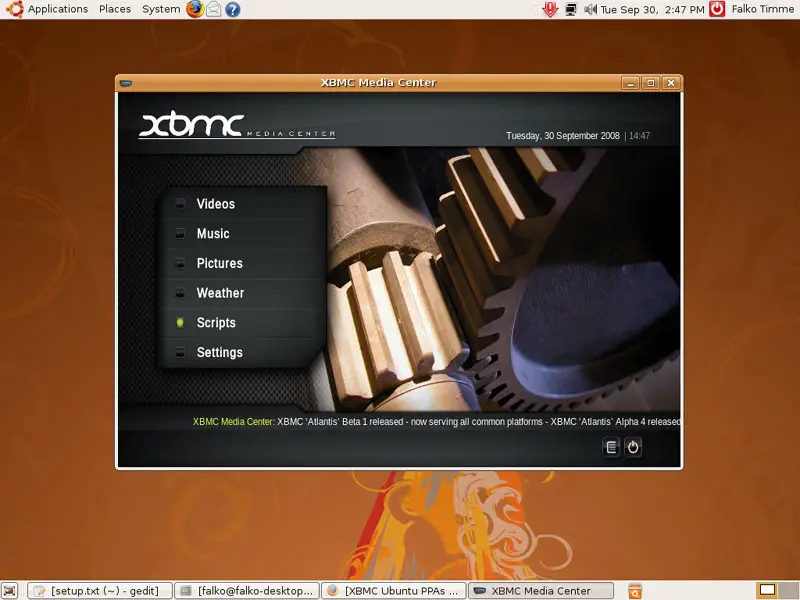This screenshot has height=600, width=800.
Task: Click the bullet indicator beside Music
Action: pos(180,234)
